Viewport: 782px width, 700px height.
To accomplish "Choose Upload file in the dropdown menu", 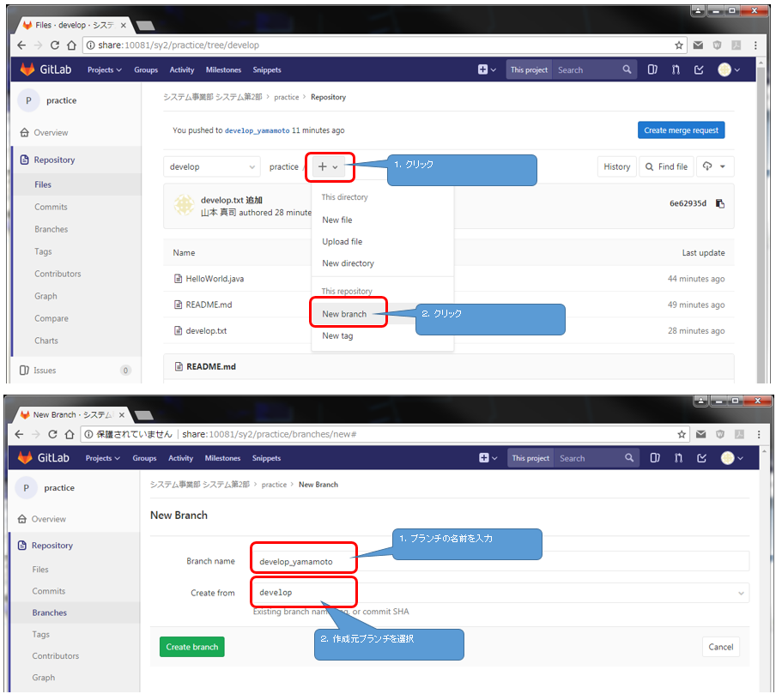I will coord(342,242).
